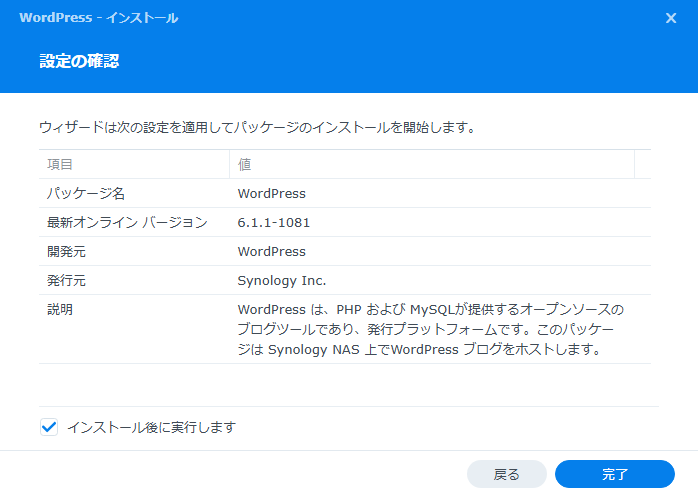
Task: Select the 6.1.1-1081 version value
Action: point(273,222)
